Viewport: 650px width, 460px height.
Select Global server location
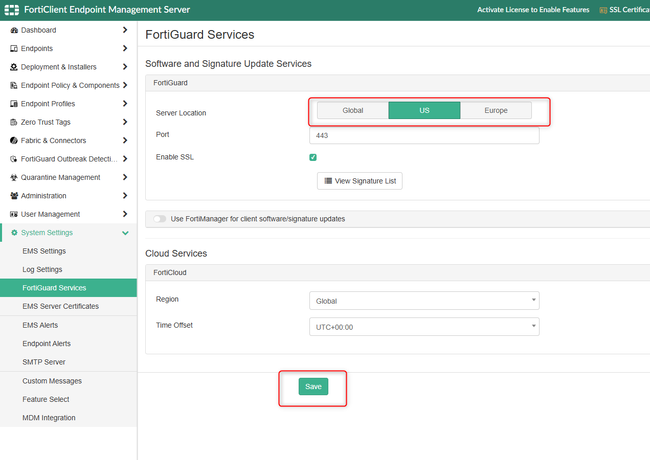(353, 111)
